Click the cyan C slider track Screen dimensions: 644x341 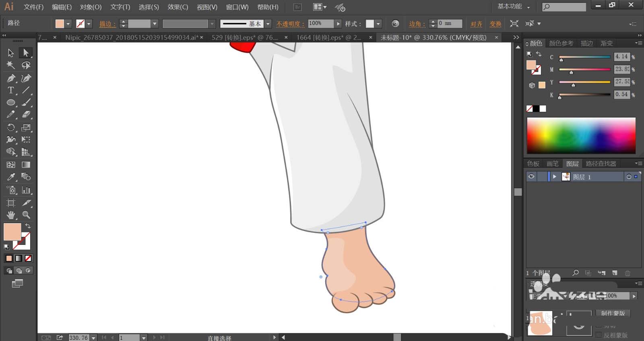585,57
